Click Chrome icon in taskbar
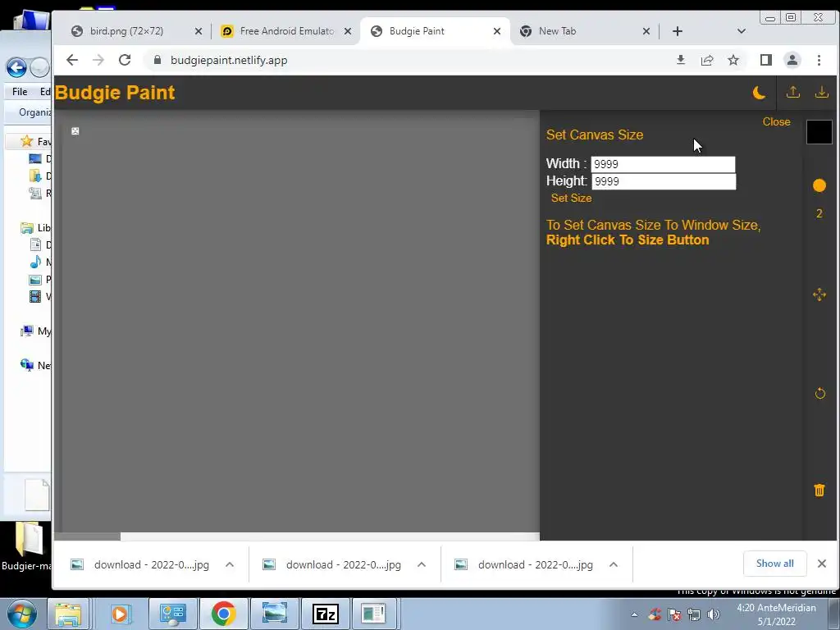 [223, 614]
